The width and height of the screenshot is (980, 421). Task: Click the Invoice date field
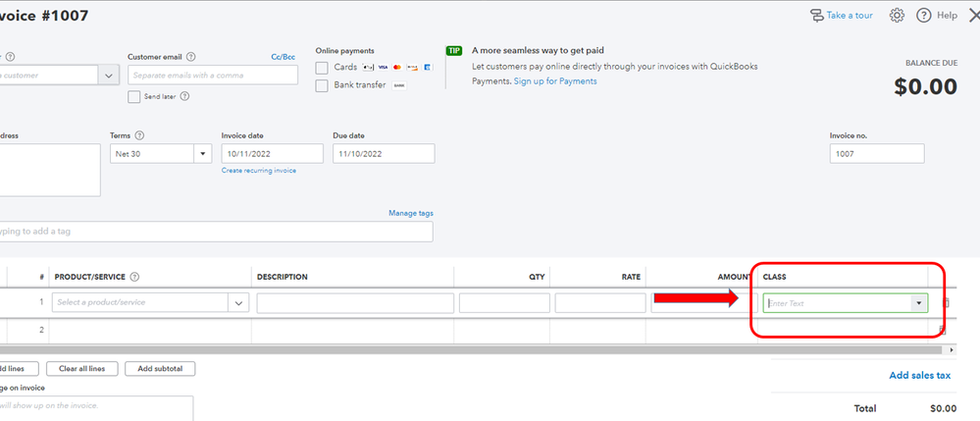273,154
